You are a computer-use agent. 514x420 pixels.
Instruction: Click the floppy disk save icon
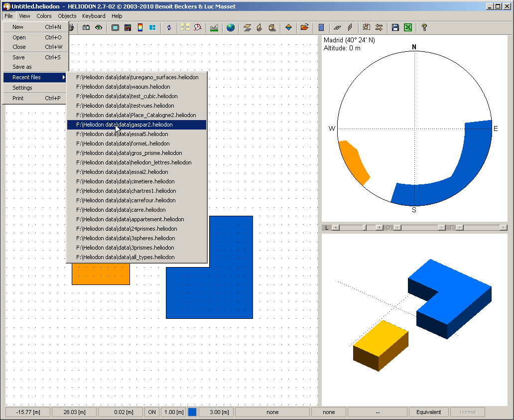coord(395,27)
